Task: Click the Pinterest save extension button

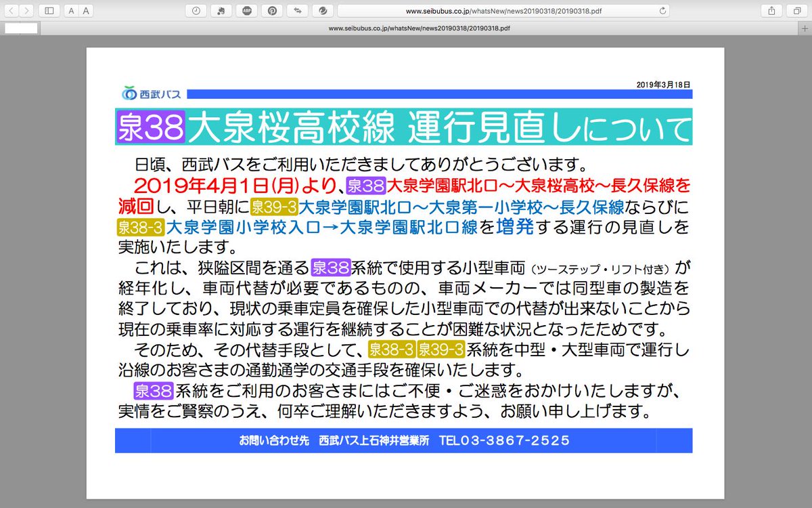Action: tap(272, 11)
